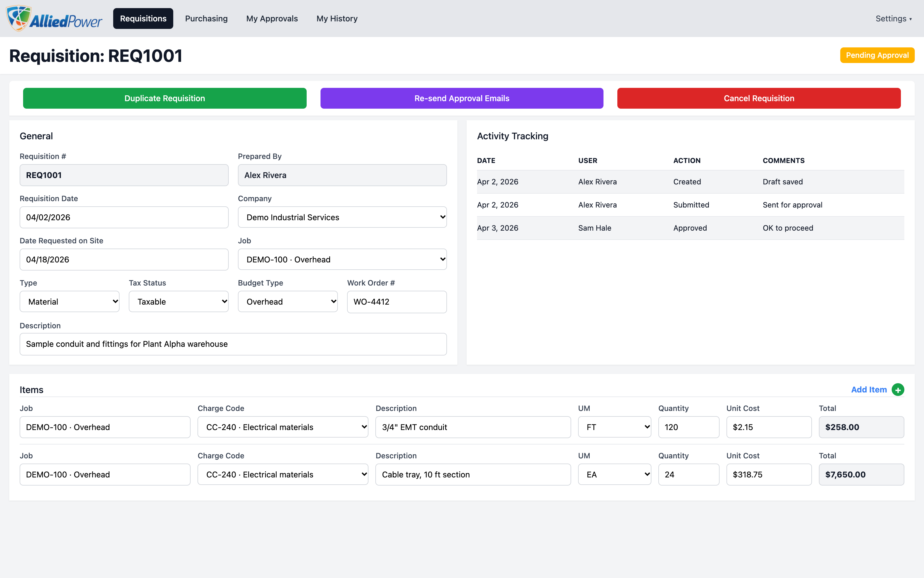Open the Job dropdown in General
Image resolution: width=924 pixels, height=578 pixels.
(x=342, y=259)
